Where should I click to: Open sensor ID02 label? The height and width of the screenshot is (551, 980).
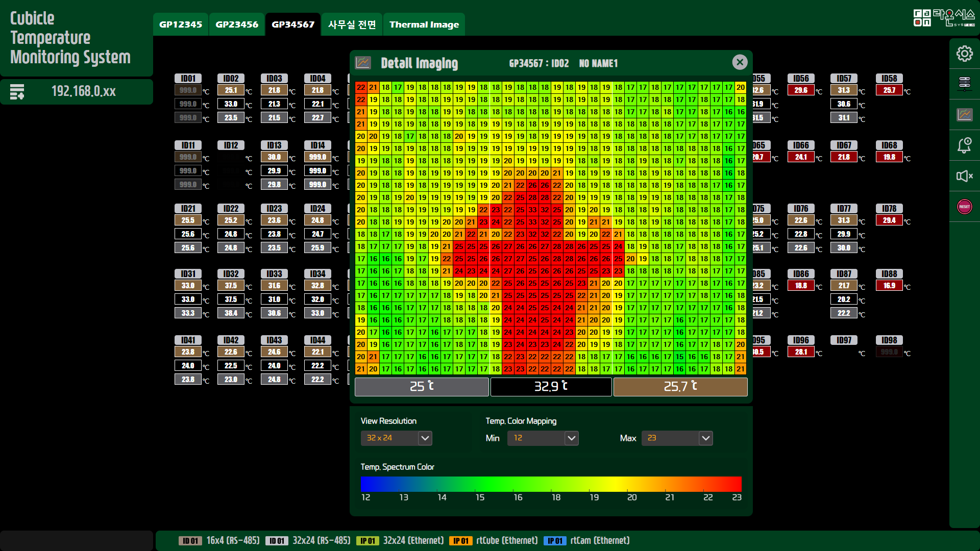(x=231, y=78)
